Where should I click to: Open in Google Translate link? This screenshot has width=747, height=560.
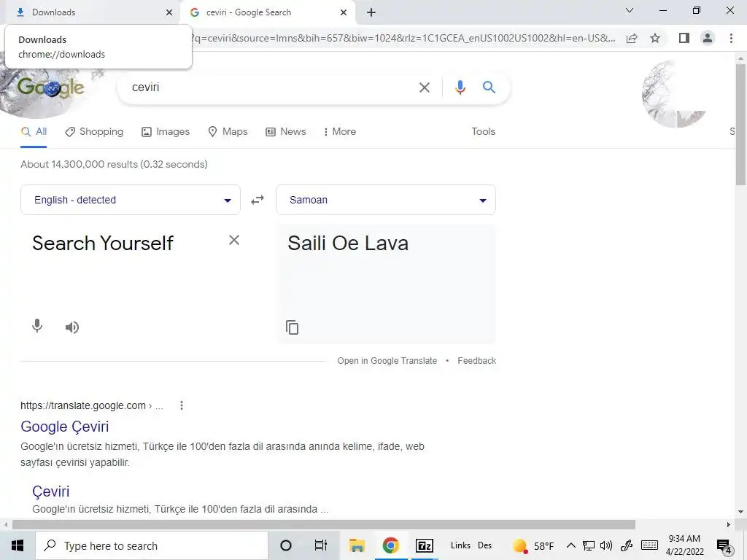pyautogui.click(x=387, y=361)
